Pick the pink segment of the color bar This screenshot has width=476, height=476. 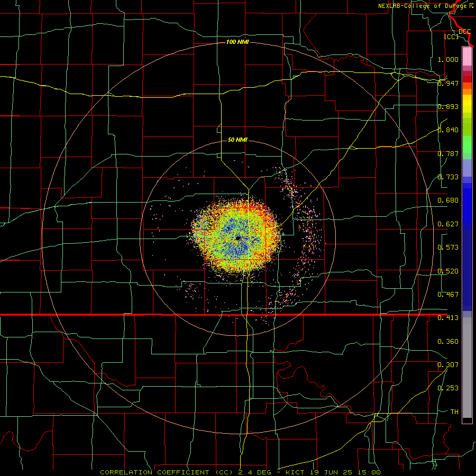[467, 57]
